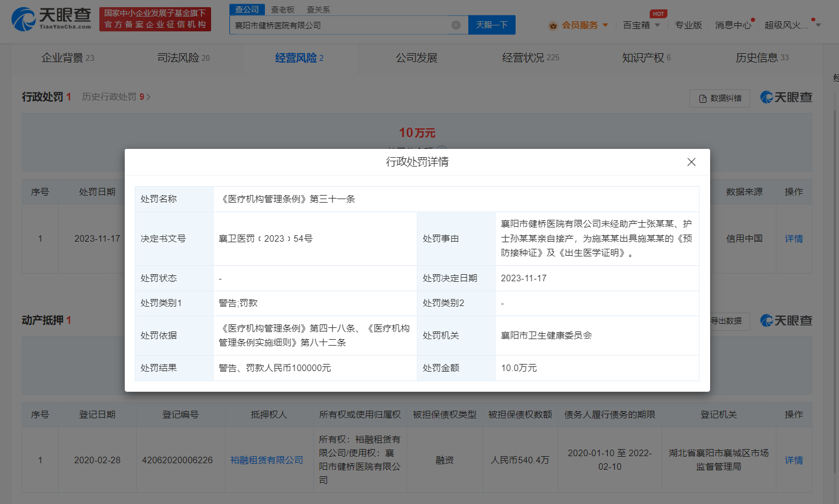The image size is (839, 504).
Task: Click the 10万元 penalty amount summary
Action: (417, 133)
